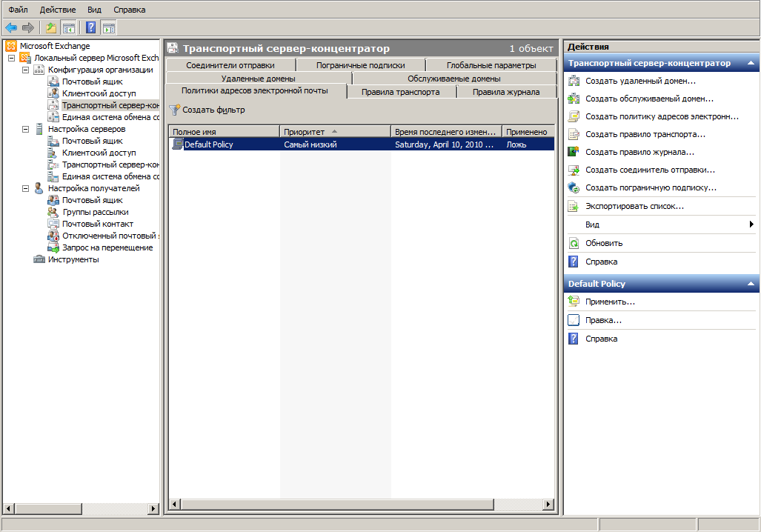Image resolution: width=761 pixels, height=532 pixels.
Task: Click the Создать соединитель отправки icon
Action: 574,170
